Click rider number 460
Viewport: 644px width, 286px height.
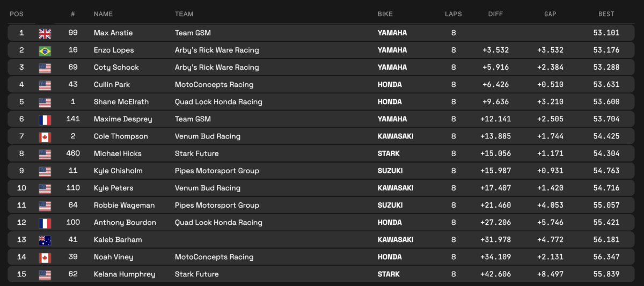[x=73, y=153]
